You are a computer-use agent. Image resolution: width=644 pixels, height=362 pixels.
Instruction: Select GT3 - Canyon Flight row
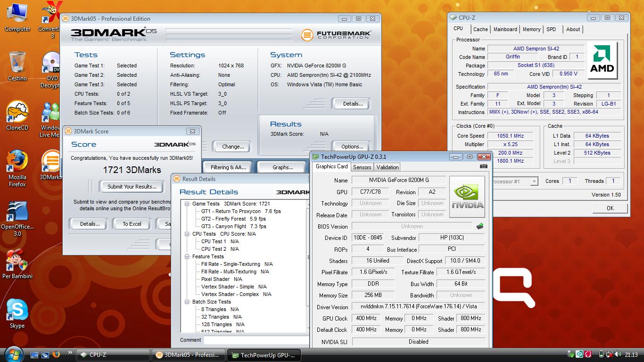(x=234, y=226)
